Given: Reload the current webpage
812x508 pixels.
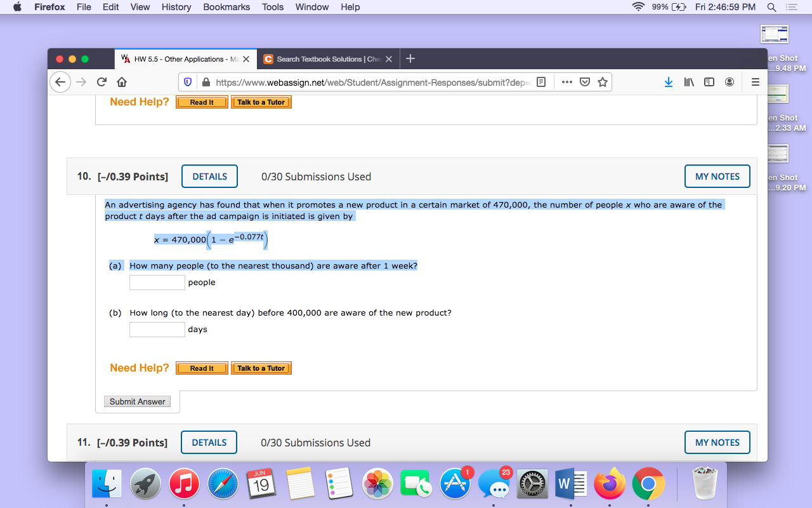Looking at the screenshot, I should (x=101, y=82).
